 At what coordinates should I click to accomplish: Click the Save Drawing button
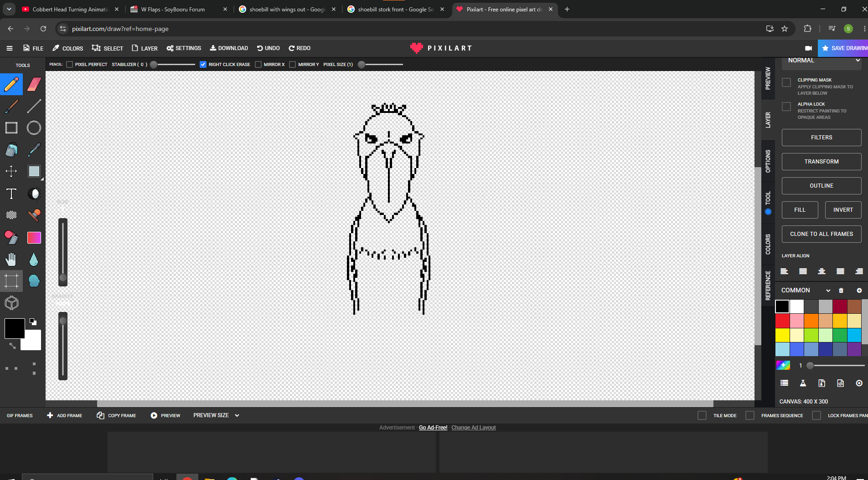[843, 48]
